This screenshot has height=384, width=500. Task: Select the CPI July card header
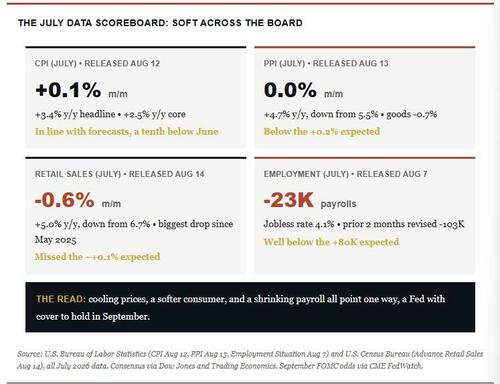tap(97, 63)
